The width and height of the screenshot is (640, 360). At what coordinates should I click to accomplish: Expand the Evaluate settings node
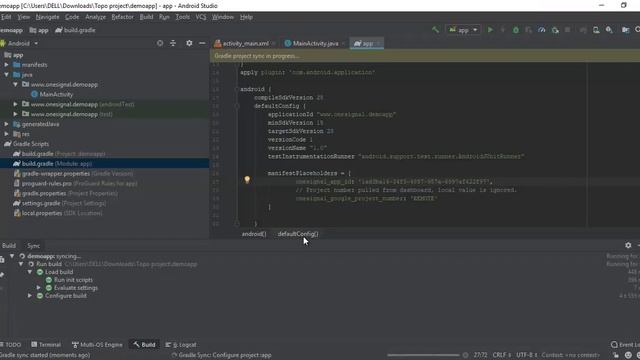point(39,288)
